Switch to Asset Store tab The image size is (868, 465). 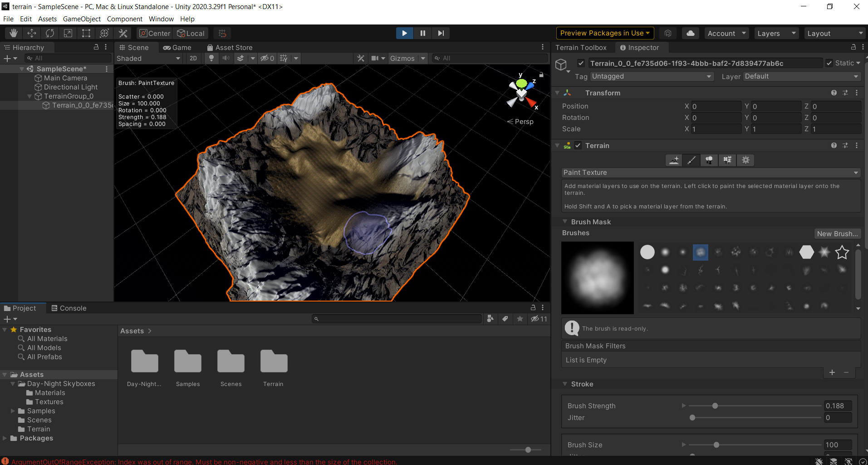tap(230, 47)
